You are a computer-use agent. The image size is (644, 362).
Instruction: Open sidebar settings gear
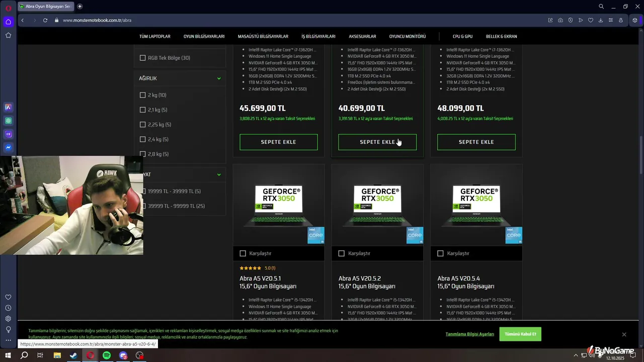click(x=8, y=319)
